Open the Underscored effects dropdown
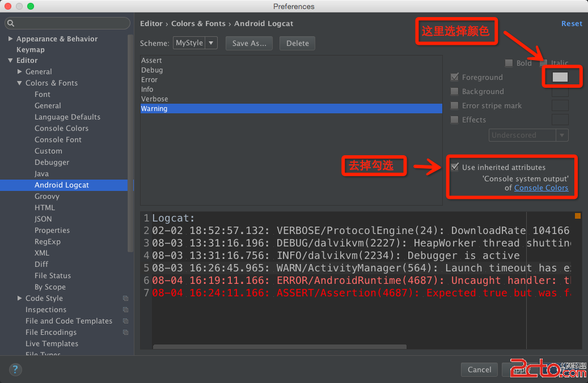Viewport: 588px width, 383px height. tap(528, 135)
